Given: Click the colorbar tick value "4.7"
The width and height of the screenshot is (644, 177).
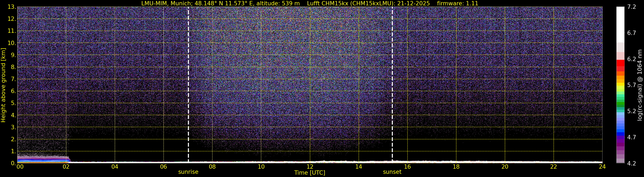Looking at the screenshot, I should [632, 137].
